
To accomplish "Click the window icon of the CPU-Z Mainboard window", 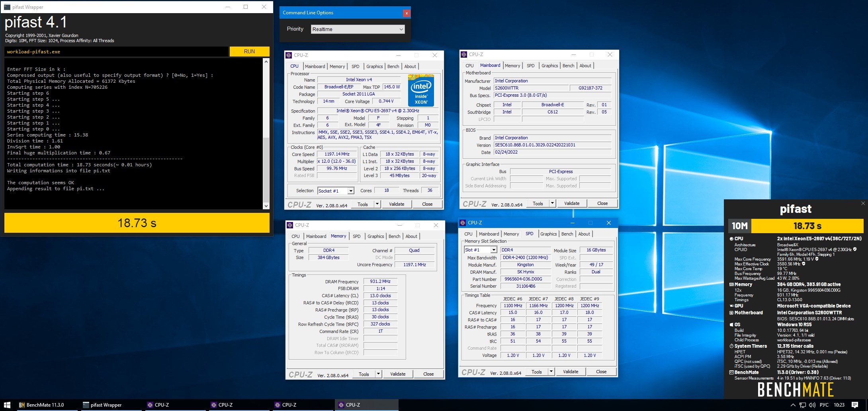I will (x=464, y=55).
